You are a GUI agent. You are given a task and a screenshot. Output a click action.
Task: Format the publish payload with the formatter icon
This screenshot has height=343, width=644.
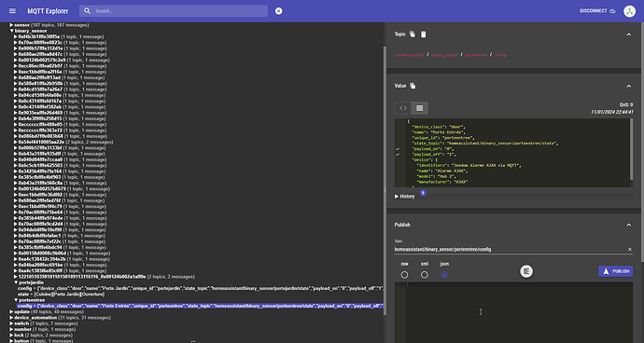(526, 271)
